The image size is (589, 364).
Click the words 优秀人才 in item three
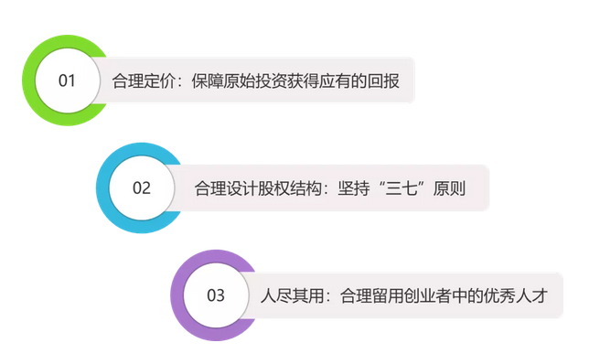pos(516,295)
